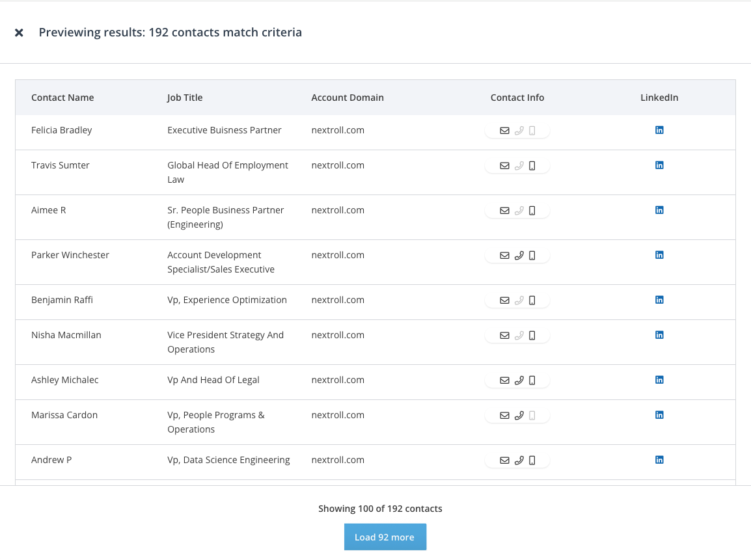Open Travis Sumter's LinkedIn icon
This screenshot has width=751, height=560.
(659, 165)
